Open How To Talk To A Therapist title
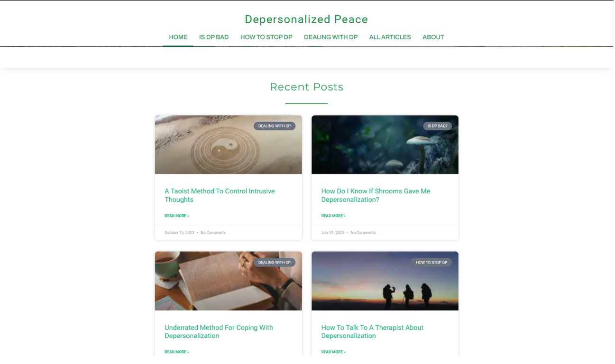 tap(373, 332)
